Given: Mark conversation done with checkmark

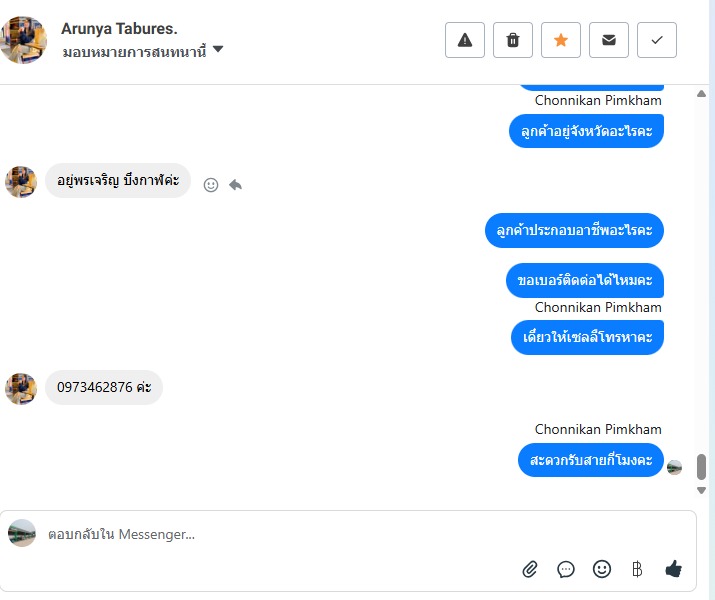Looking at the screenshot, I should (657, 40).
